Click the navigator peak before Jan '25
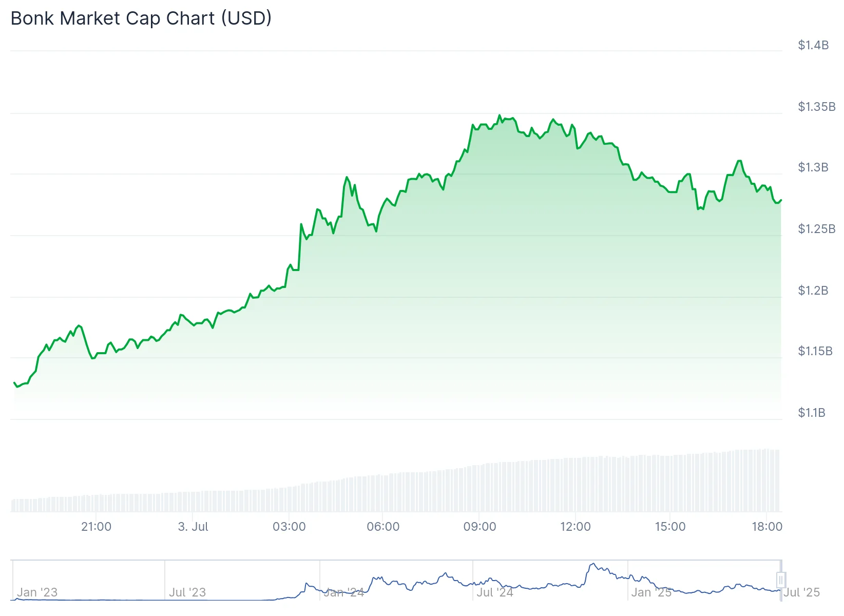Viewport: 844px width, 616px height. click(x=593, y=564)
